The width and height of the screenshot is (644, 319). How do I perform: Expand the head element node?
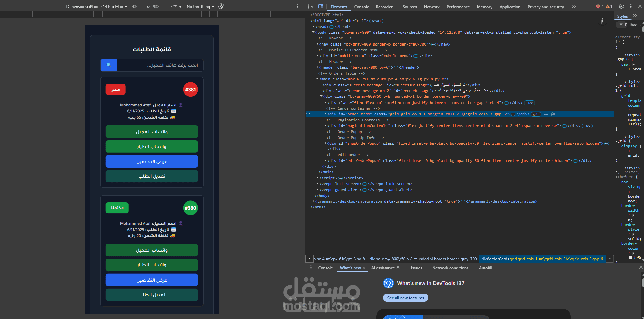[313, 27]
